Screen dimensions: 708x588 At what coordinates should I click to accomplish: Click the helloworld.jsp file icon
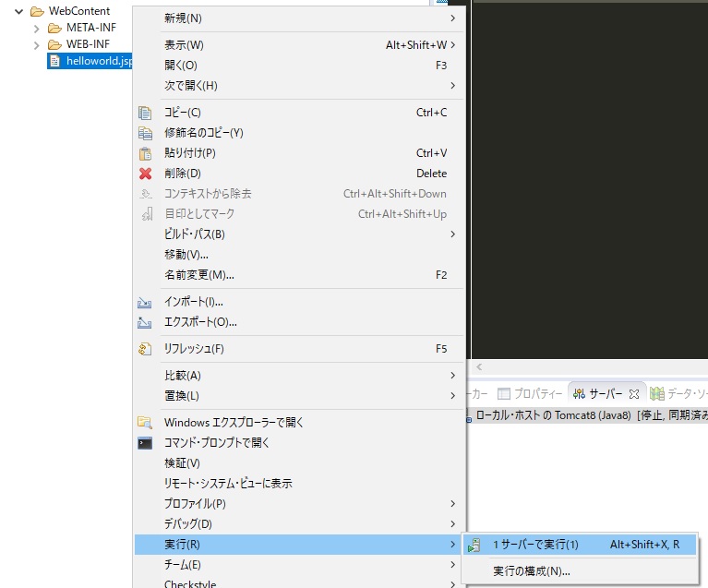(54, 61)
